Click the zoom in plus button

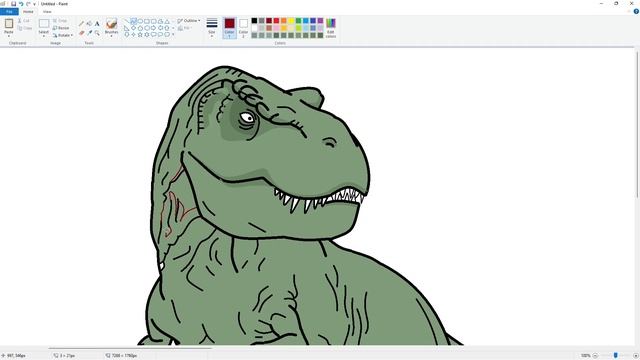[636, 356]
